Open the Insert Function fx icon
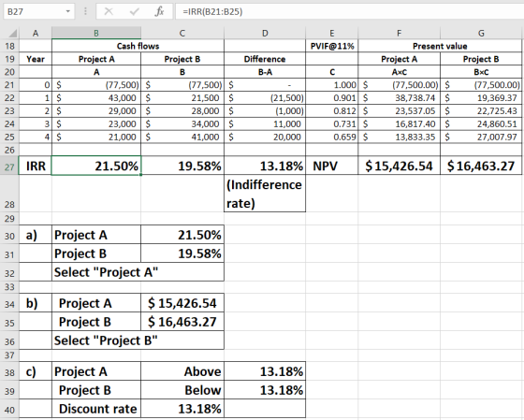The width and height of the screenshot is (524, 420). [x=159, y=12]
